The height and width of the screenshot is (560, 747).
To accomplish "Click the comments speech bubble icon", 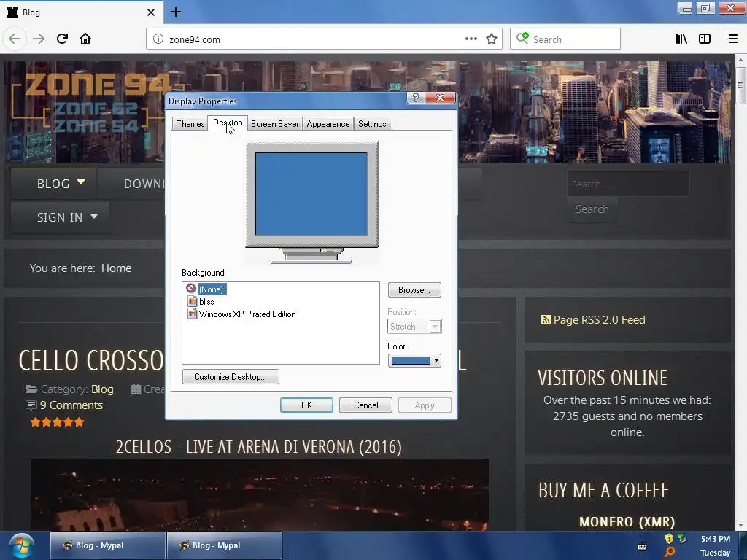I will (x=31, y=405).
